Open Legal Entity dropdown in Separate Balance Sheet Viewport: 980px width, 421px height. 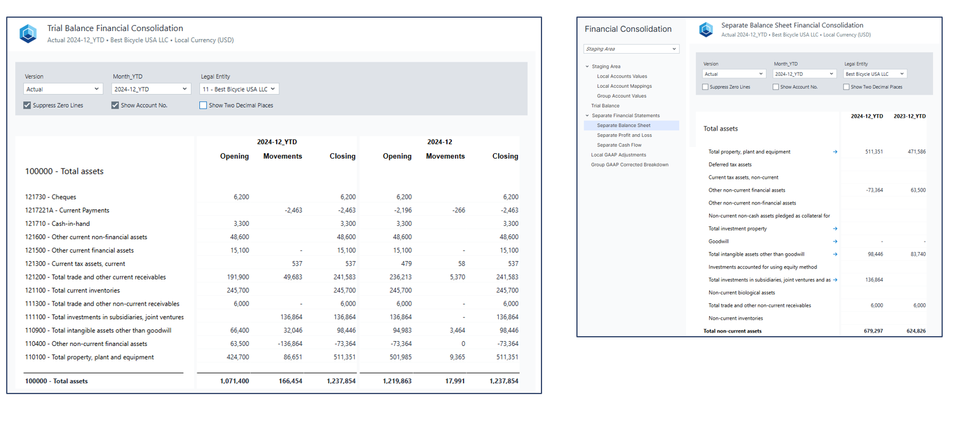(875, 74)
